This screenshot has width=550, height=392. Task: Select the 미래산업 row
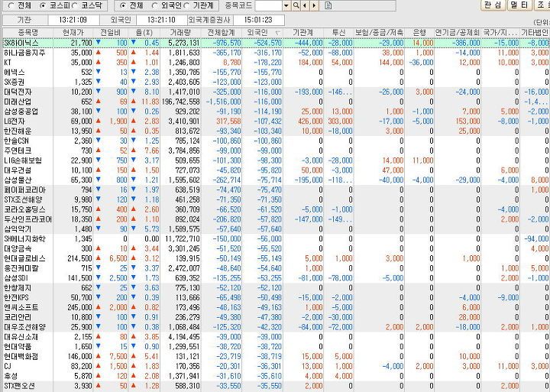click(276, 102)
